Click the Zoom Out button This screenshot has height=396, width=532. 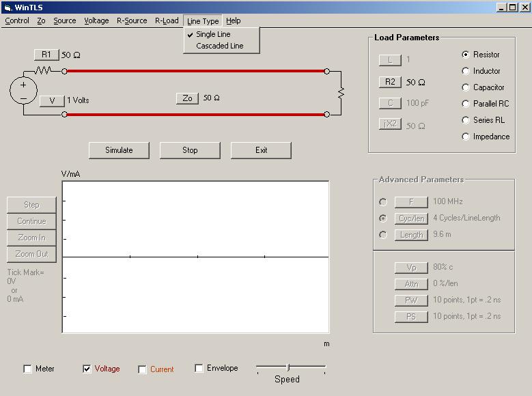[31, 254]
